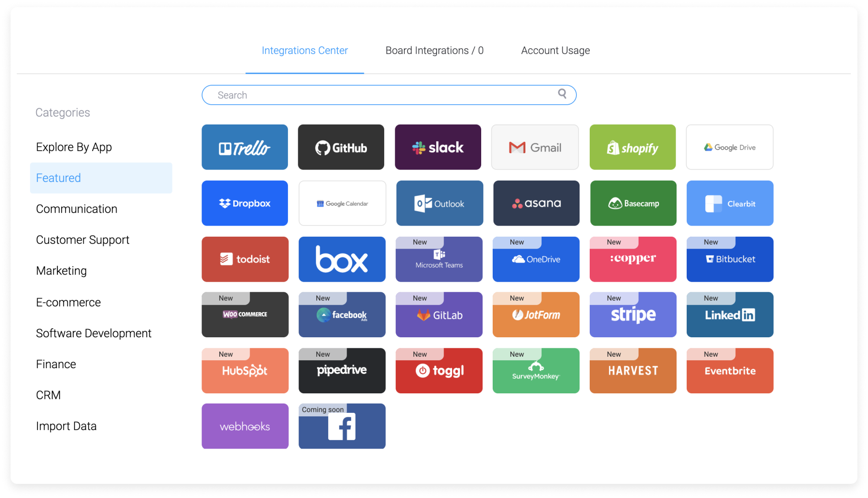
Task: Click the Integrations Center tab
Action: pos(305,50)
